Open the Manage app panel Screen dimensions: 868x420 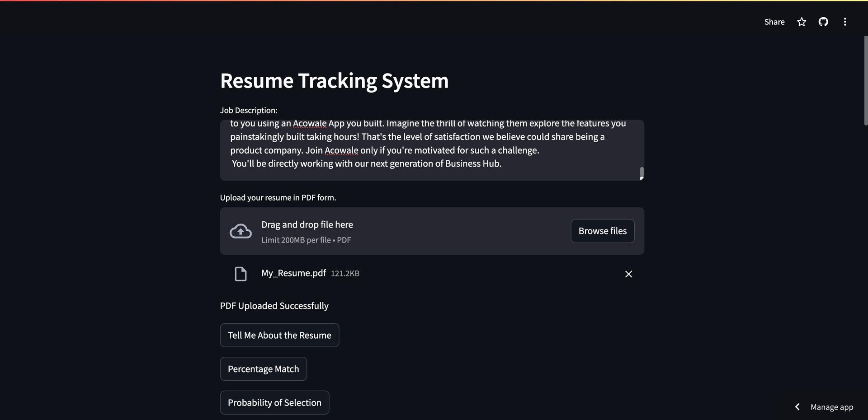click(x=832, y=406)
